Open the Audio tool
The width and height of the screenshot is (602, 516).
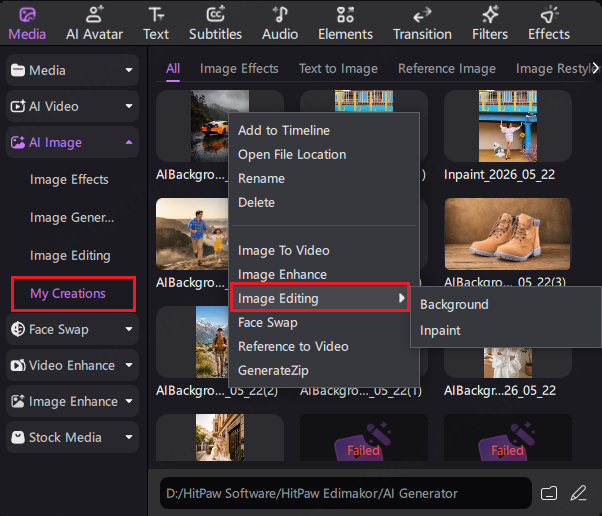280,24
